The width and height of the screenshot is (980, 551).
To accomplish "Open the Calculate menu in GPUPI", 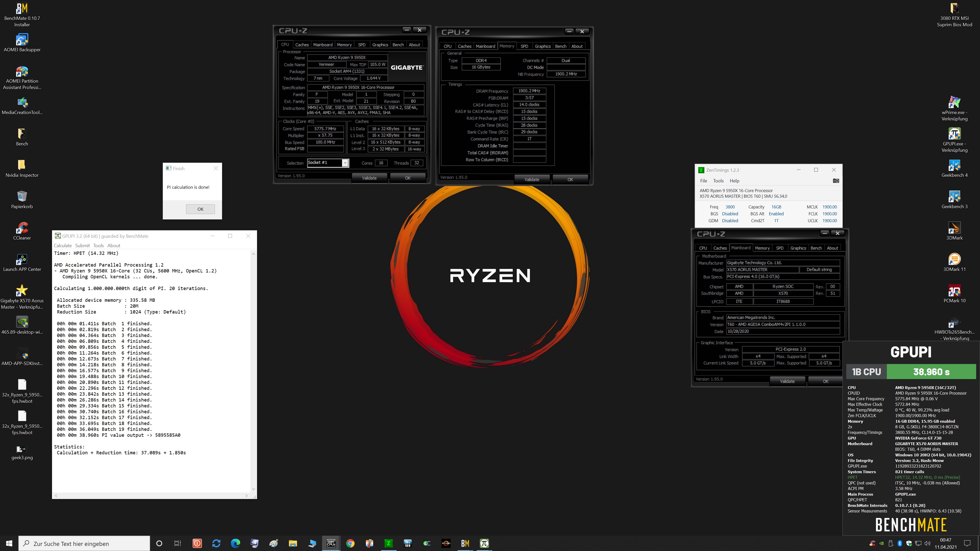I will coord(63,246).
